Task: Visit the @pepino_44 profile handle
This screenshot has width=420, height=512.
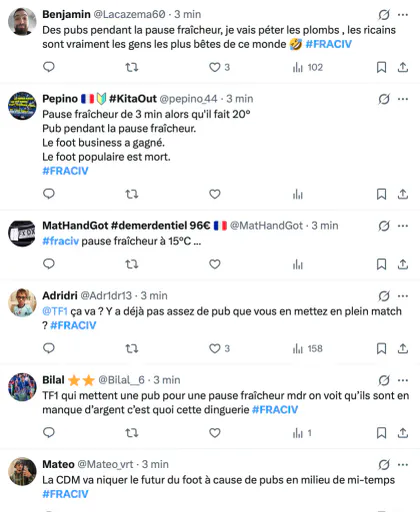Action: 188,99
